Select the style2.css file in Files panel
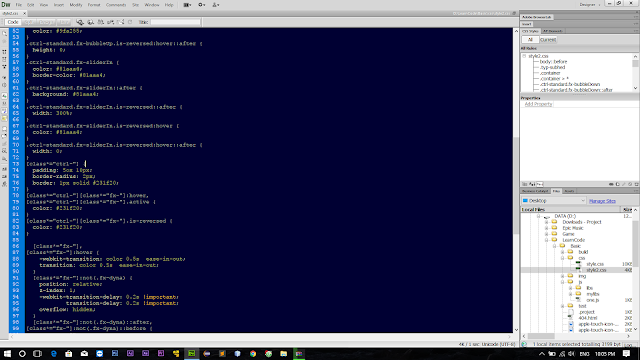 pos(596,270)
